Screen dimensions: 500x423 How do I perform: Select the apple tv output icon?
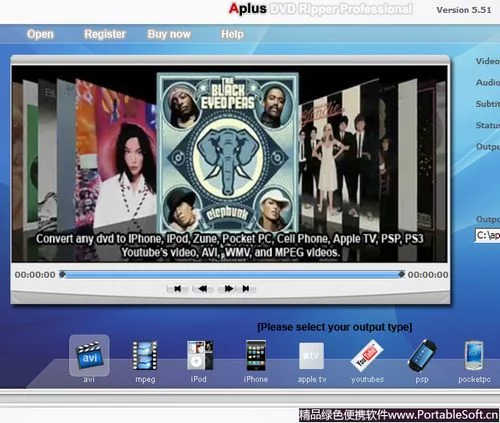[311, 356]
